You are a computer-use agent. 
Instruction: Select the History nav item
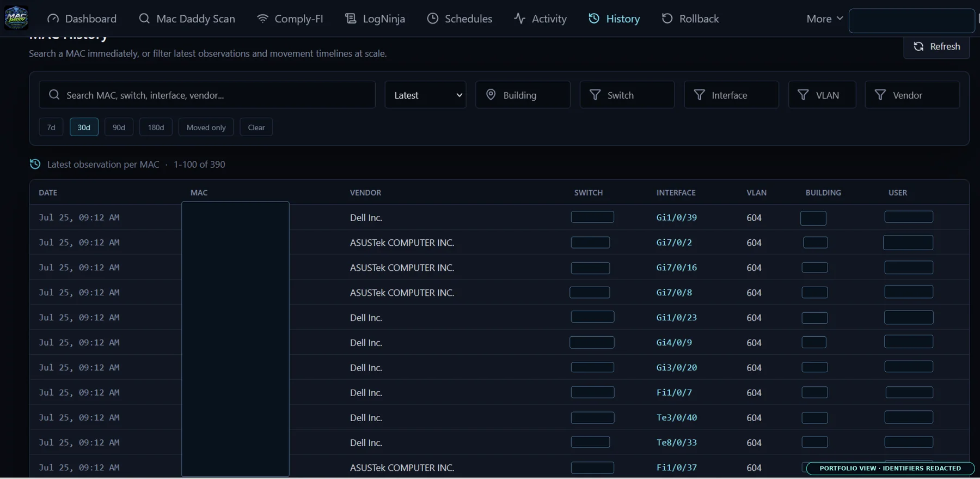[x=615, y=19]
